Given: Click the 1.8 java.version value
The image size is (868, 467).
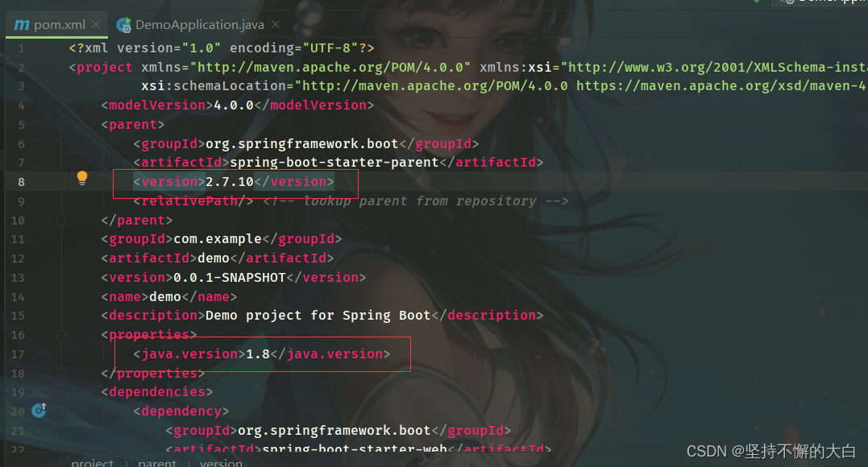Looking at the screenshot, I should pyautogui.click(x=257, y=353).
